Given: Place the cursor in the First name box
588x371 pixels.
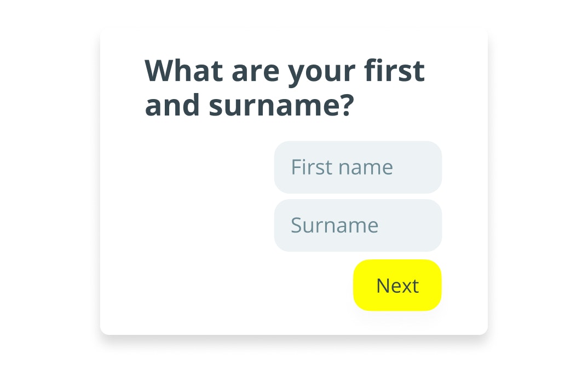Looking at the screenshot, I should tap(358, 167).
